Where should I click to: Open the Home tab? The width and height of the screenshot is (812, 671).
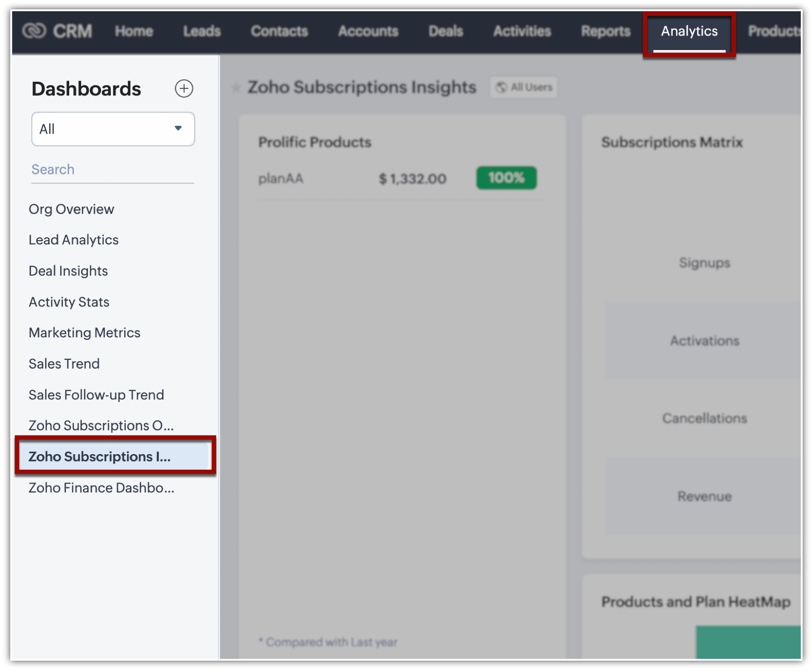coord(134,31)
